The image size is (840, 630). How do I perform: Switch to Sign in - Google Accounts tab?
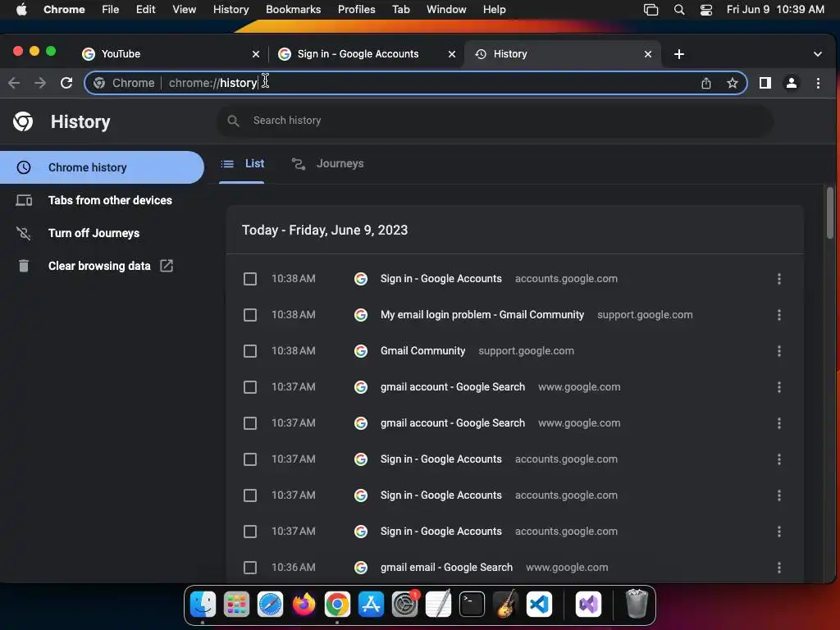(367, 54)
